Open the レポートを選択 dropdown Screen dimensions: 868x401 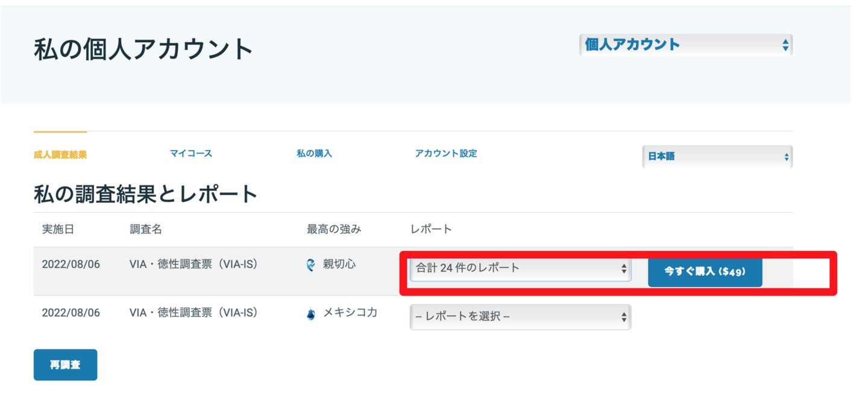coord(520,317)
